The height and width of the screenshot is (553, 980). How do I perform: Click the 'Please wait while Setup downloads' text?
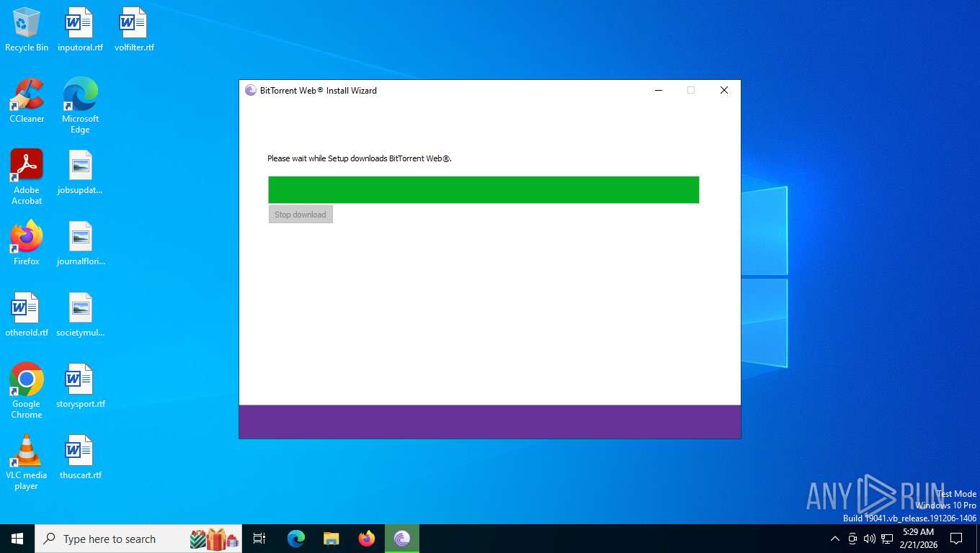(x=360, y=158)
